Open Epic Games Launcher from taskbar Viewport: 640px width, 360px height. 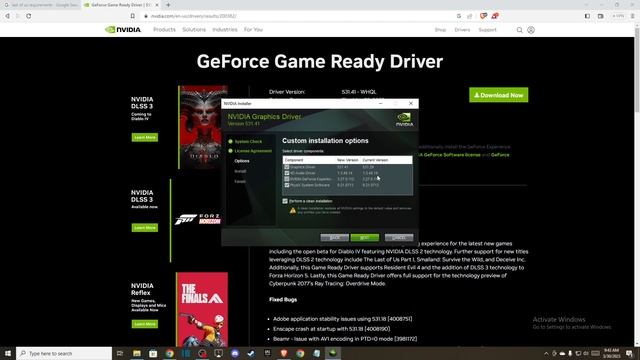[267, 353]
